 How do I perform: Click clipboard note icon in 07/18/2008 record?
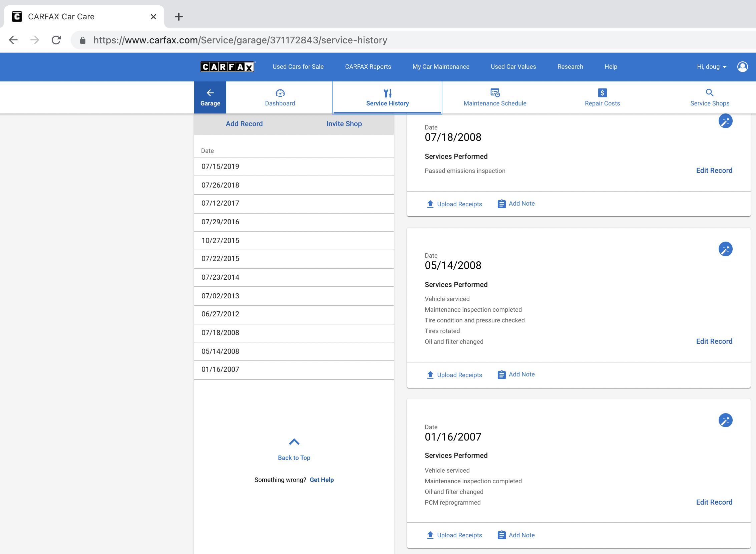[x=501, y=204]
